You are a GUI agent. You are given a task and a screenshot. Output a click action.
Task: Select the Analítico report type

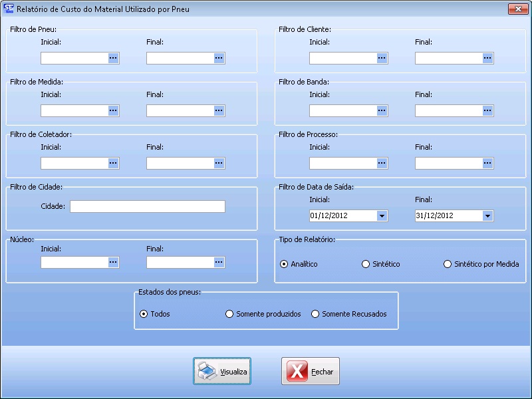[x=285, y=264]
